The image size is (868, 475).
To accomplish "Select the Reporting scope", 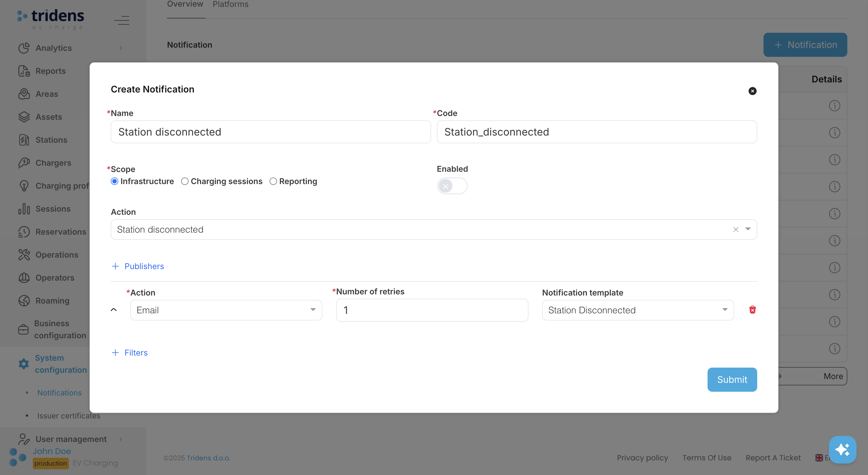I will tap(273, 181).
